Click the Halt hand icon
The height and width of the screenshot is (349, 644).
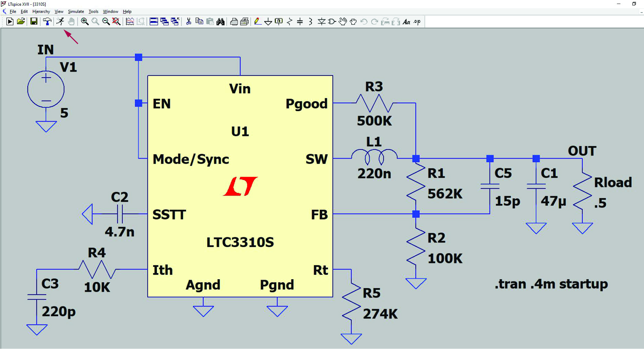[x=71, y=21]
